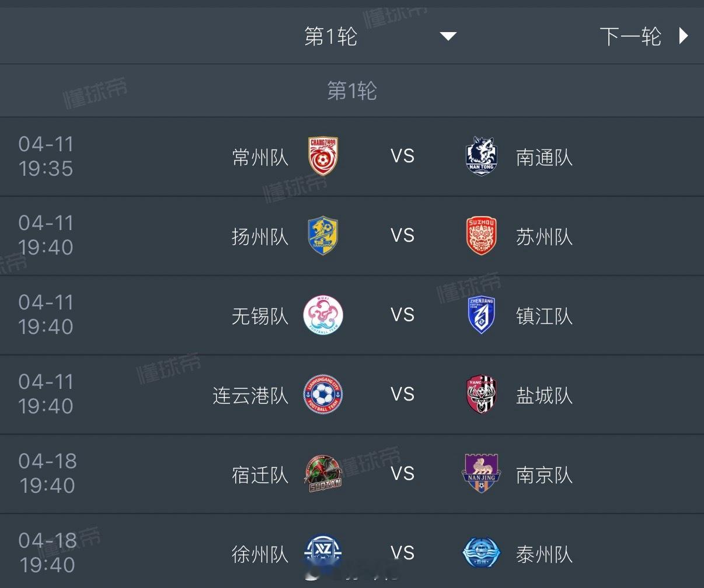
Task: Open team page for 盐城队
Action: click(x=544, y=395)
